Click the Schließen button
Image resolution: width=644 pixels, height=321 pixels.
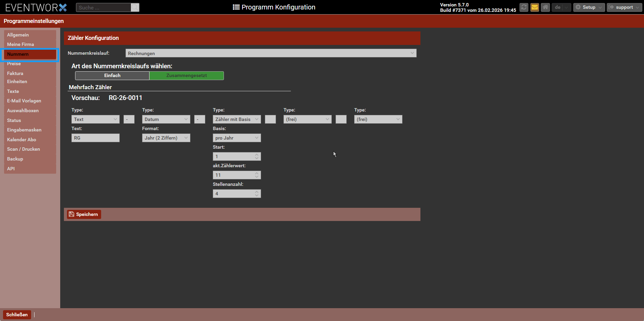pos(17,315)
